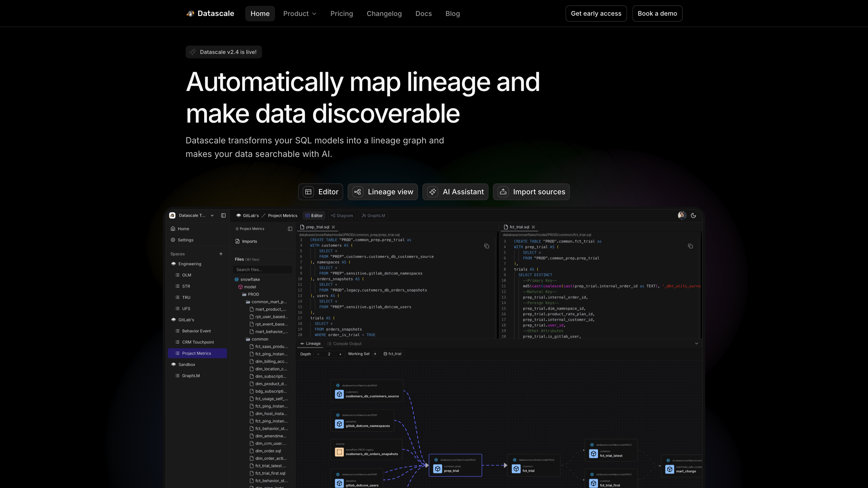Increase lineage Depth with the plus
868x488 pixels.
[340, 354]
